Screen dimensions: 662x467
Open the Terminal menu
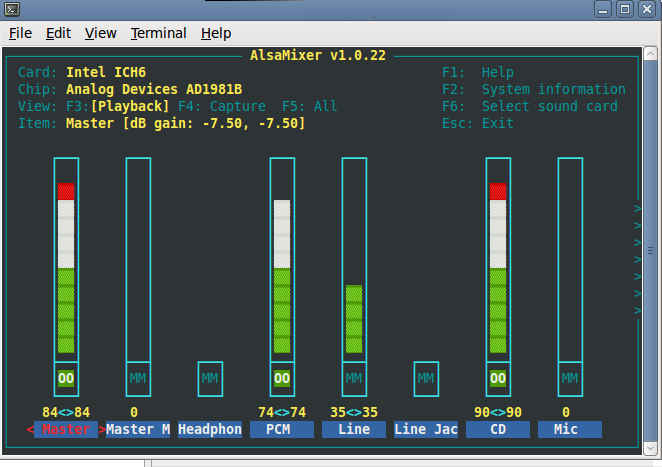(158, 33)
